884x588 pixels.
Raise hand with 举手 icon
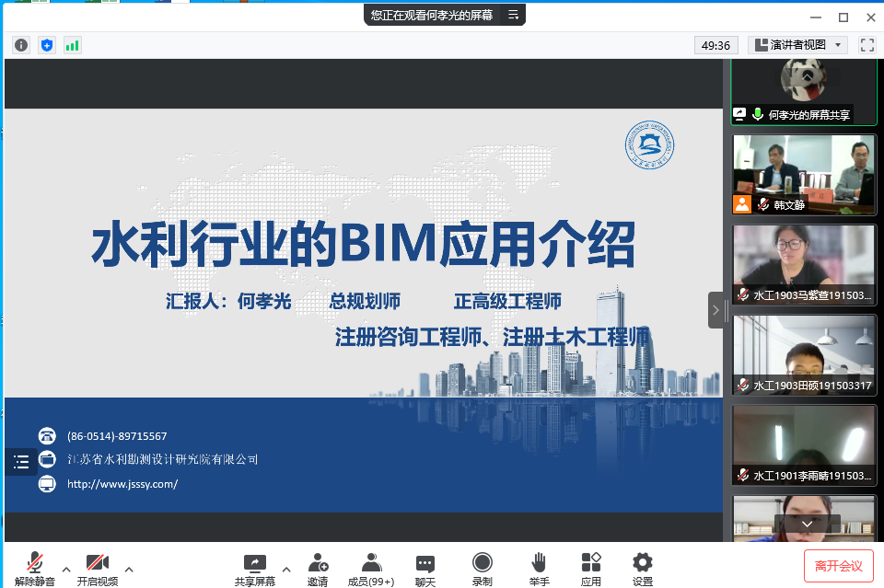[x=539, y=569]
